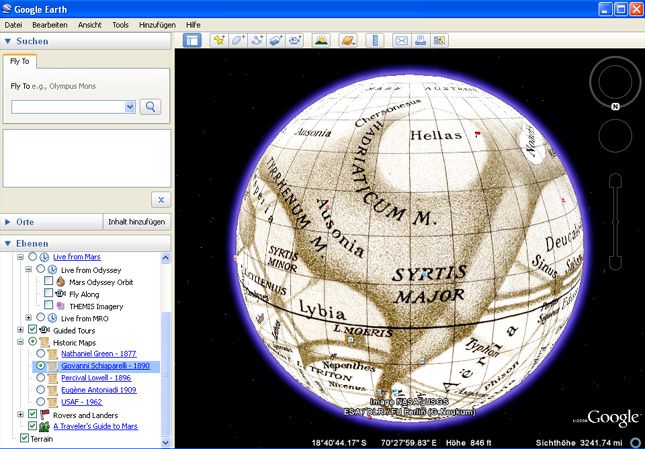
Task: Select the USAF - 1962 radio button
Action: coord(40,402)
